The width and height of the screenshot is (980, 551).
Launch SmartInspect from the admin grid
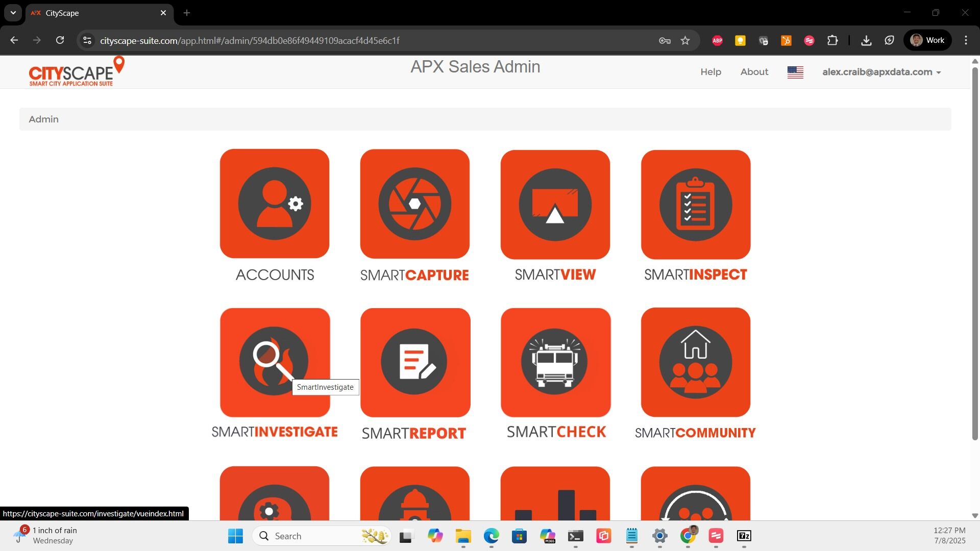click(x=695, y=204)
